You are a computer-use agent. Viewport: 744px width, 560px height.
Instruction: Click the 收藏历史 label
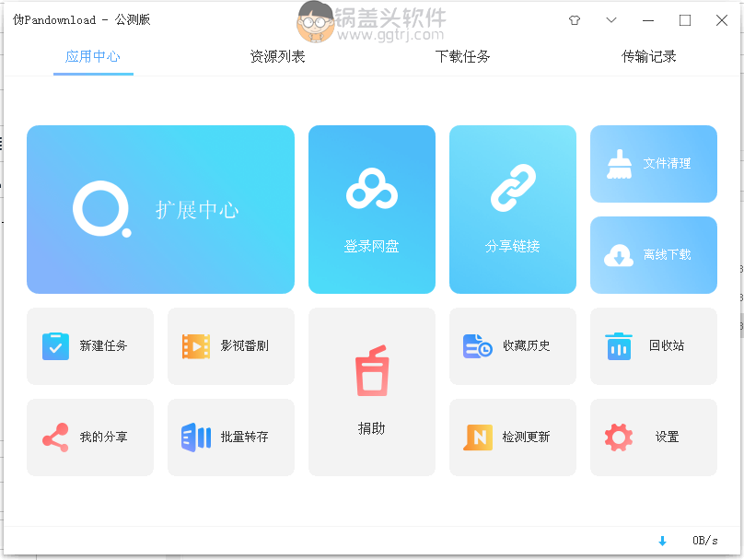point(526,345)
